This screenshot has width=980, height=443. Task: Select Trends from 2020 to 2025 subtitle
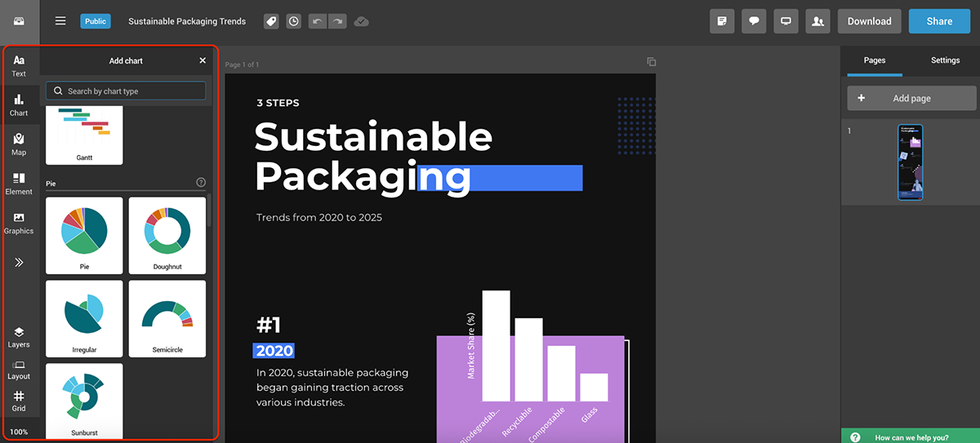click(x=318, y=218)
